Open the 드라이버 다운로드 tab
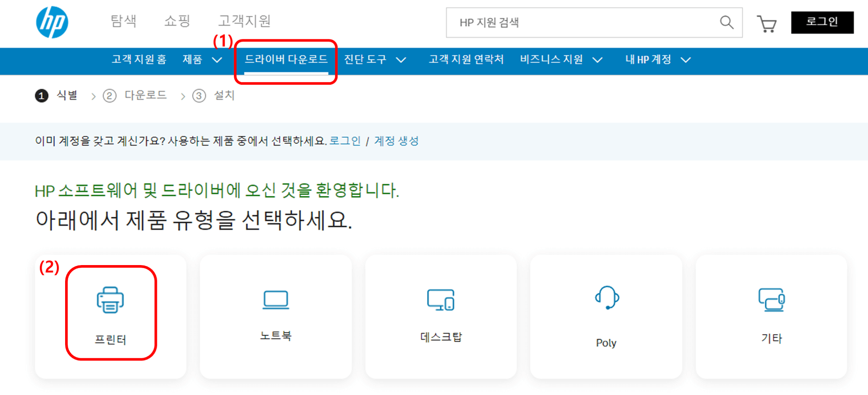This screenshot has height=395, width=868. [x=286, y=60]
